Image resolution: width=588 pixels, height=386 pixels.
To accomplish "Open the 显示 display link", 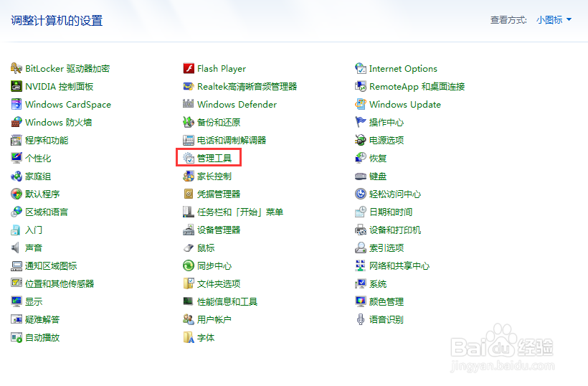I will [x=34, y=301].
